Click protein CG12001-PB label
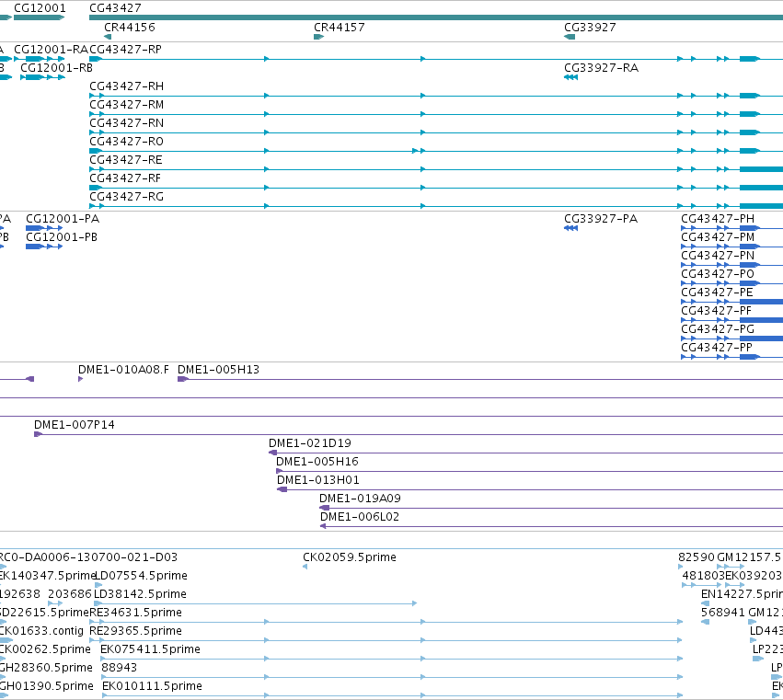The image size is (783, 700). click(x=62, y=237)
